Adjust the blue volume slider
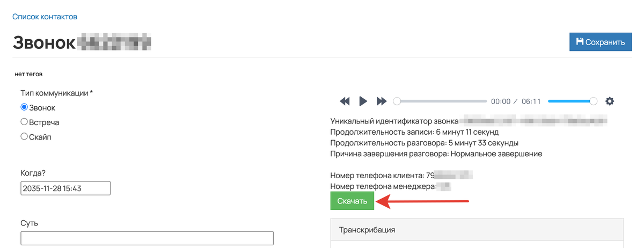 click(573, 101)
